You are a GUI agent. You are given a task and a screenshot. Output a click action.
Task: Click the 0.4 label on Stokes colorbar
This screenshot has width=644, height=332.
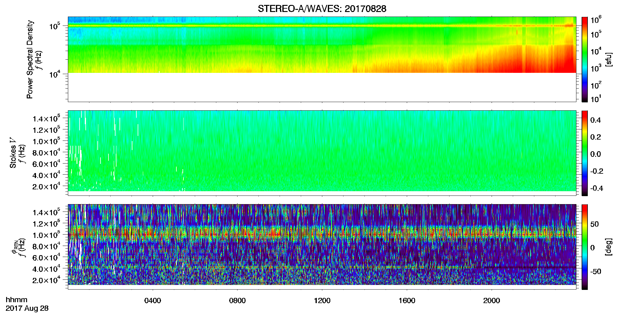pyautogui.click(x=595, y=120)
